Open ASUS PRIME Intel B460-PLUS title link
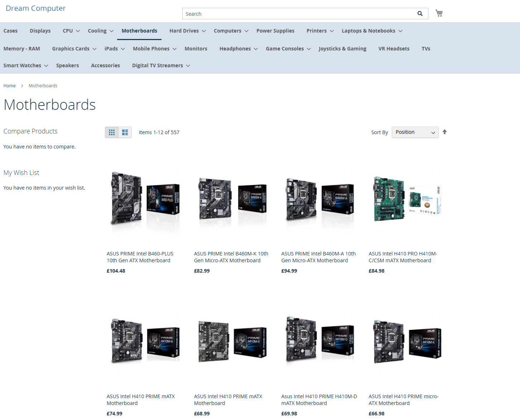Viewport: 520px width, 420px height. click(x=140, y=257)
